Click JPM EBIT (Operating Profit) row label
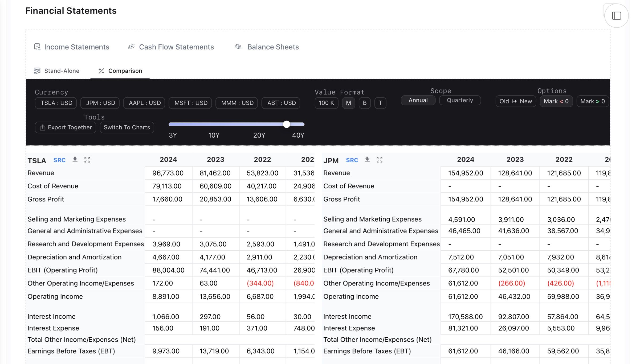Viewport: 636px width, 364px height. pos(358,270)
